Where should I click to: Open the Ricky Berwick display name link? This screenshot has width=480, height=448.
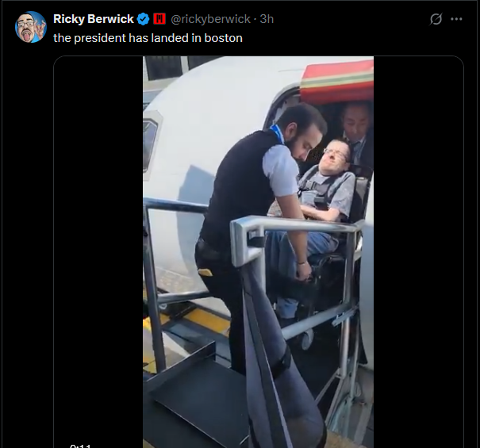point(94,19)
